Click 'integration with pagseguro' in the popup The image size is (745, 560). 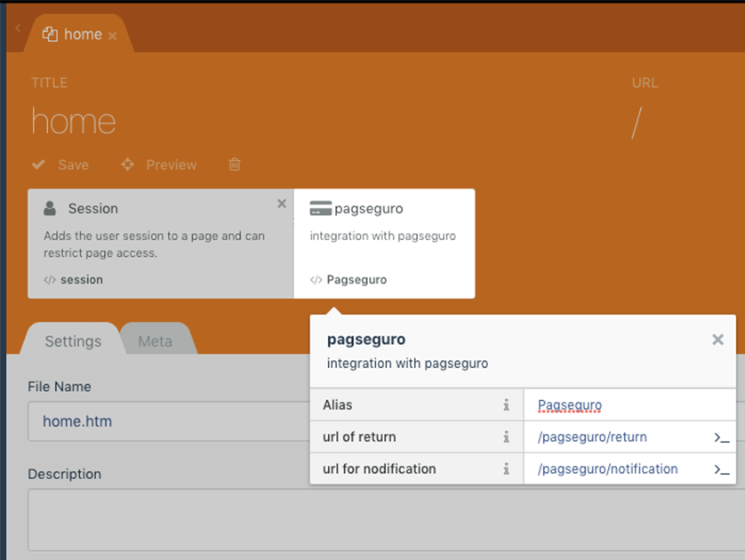coord(408,364)
